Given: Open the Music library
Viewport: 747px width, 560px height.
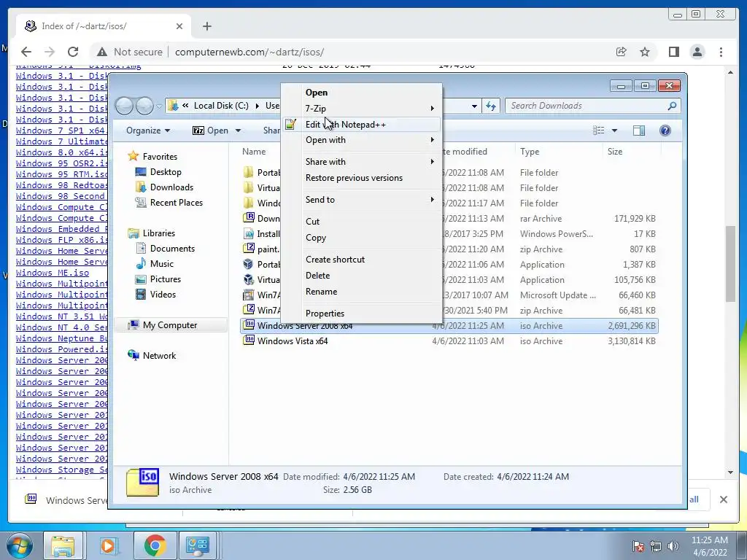Looking at the screenshot, I should 161,264.
